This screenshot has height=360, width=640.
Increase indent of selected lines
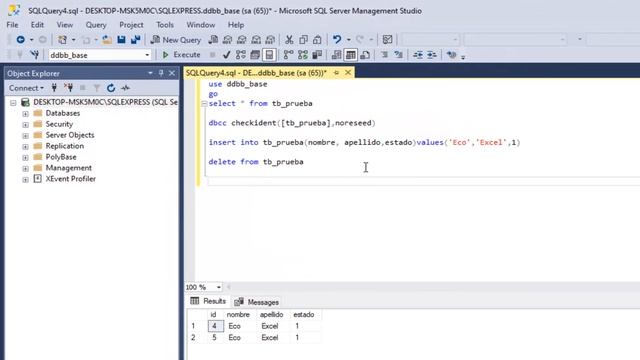tap(432, 55)
